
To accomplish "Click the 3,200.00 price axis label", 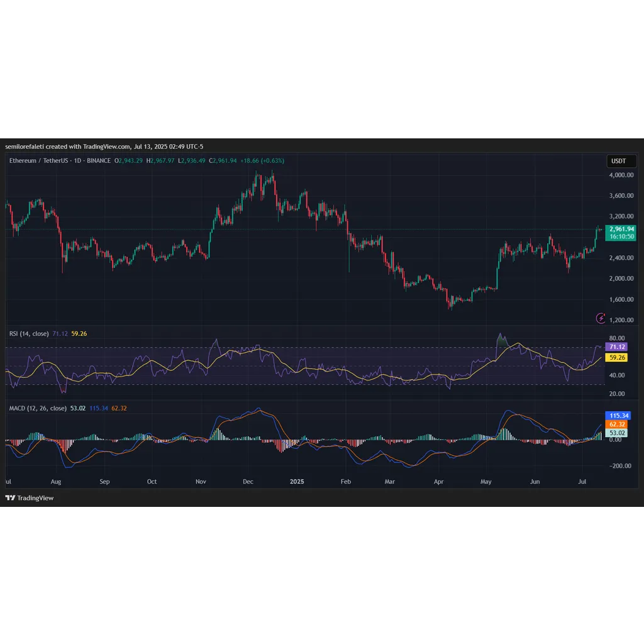I will (x=621, y=216).
